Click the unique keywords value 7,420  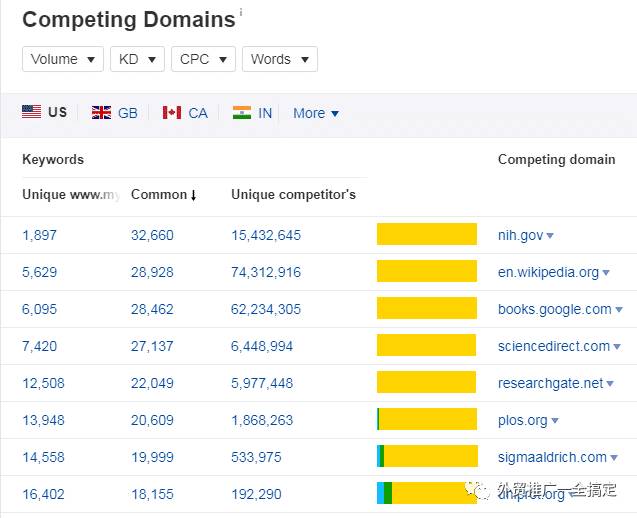click(x=39, y=346)
